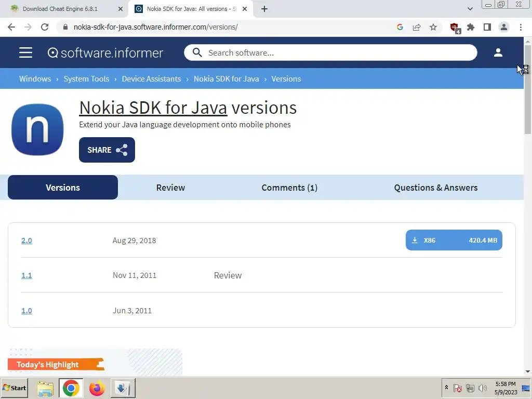
Task: Go to Device Assistants breadcrumb
Action: (x=151, y=79)
